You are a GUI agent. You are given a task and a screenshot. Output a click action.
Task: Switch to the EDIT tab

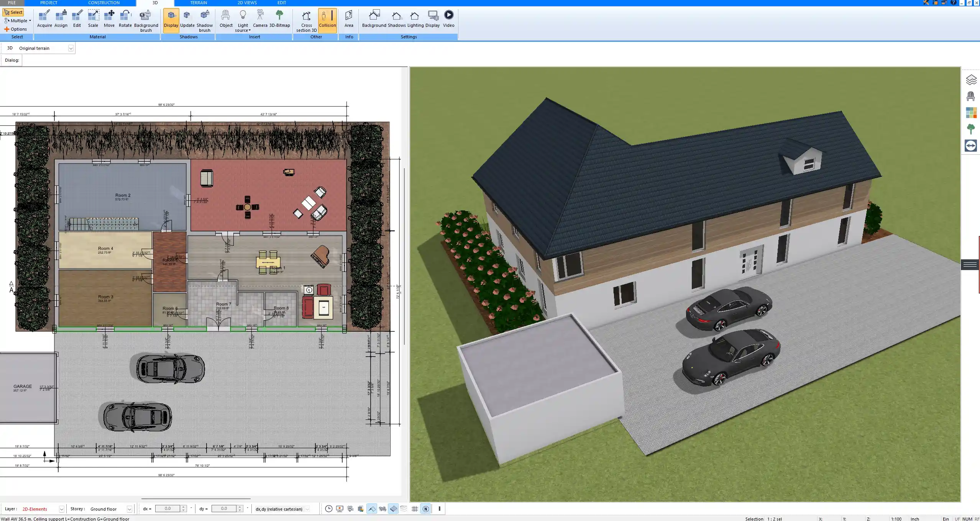point(282,3)
